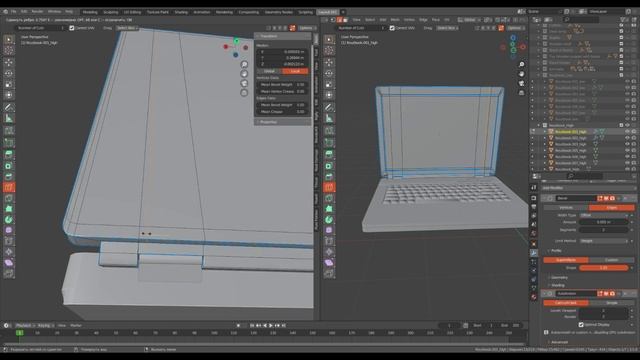
Task: Open the Width Type dropdown
Action: coord(604,215)
